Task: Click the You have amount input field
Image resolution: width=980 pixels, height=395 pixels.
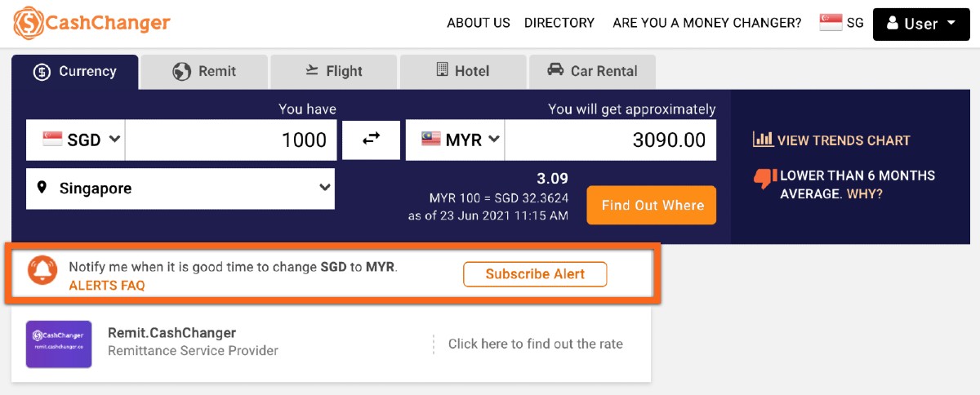Action: coord(231,140)
